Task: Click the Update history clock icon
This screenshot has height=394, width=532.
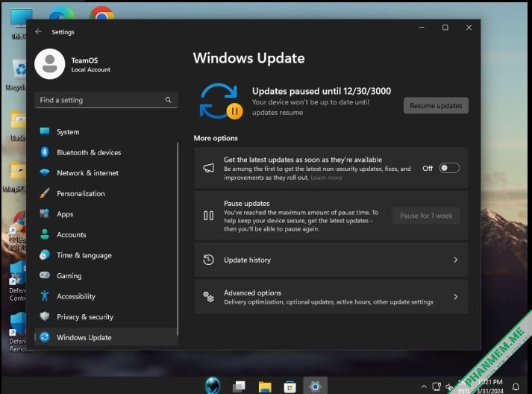Action: click(x=208, y=260)
